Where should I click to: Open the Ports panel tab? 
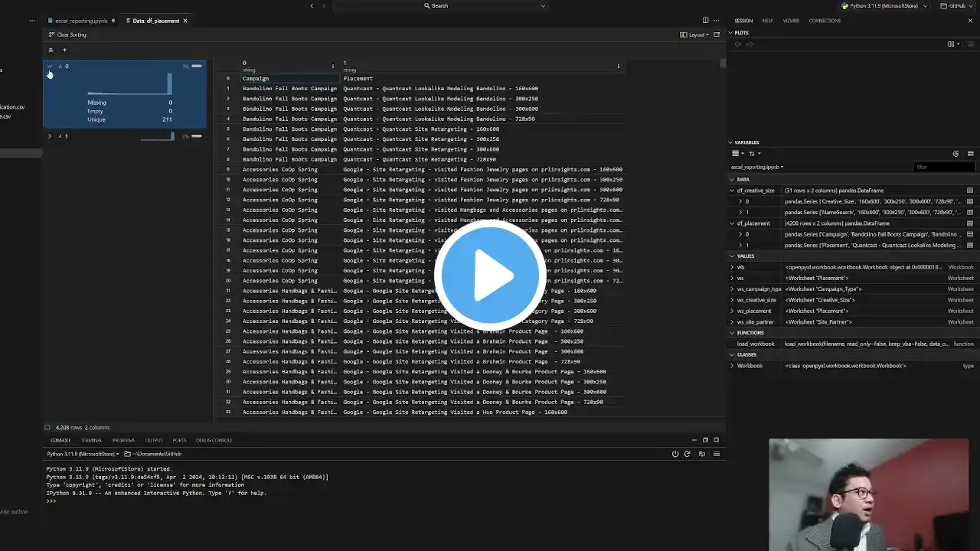179,440
